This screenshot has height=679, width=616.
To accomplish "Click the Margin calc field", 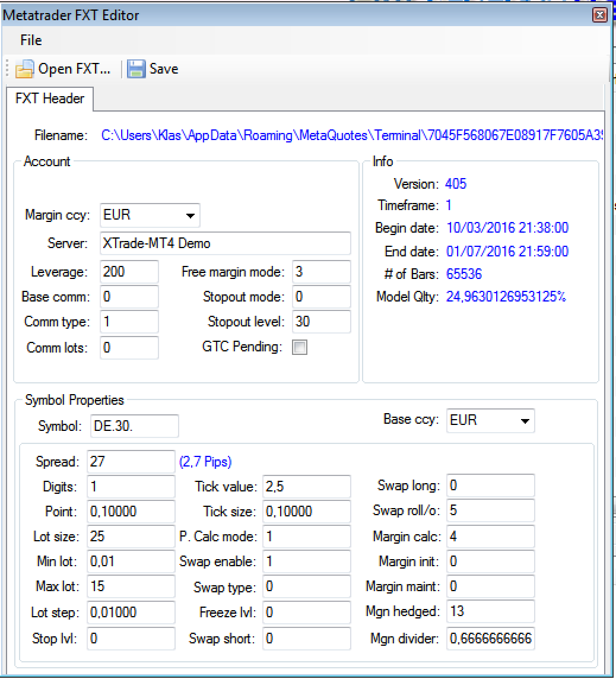I will (x=490, y=537).
